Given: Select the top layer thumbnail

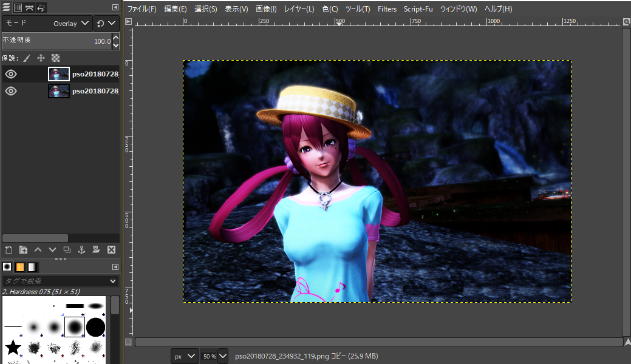Looking at the screenshot, I should click(59, 74).
